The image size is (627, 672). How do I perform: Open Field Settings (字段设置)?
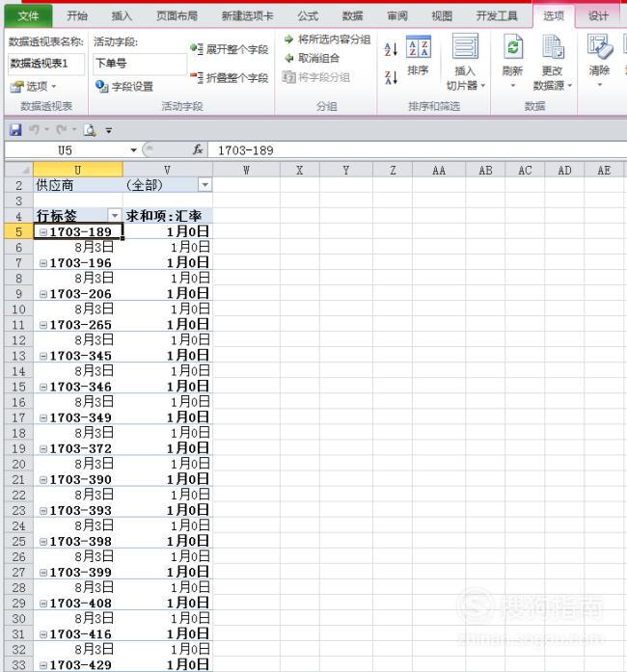click(124, 87)
